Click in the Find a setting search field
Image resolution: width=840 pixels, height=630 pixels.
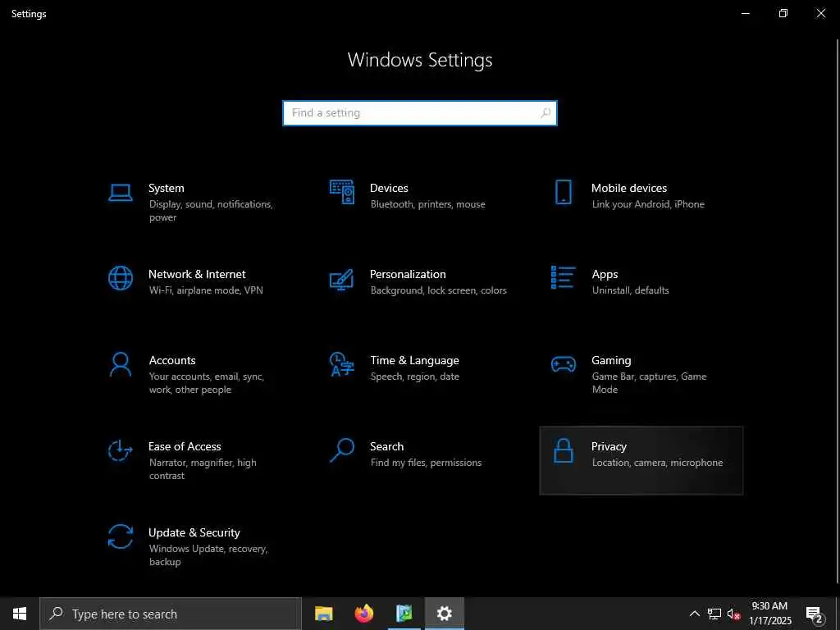tap(420, 113)
